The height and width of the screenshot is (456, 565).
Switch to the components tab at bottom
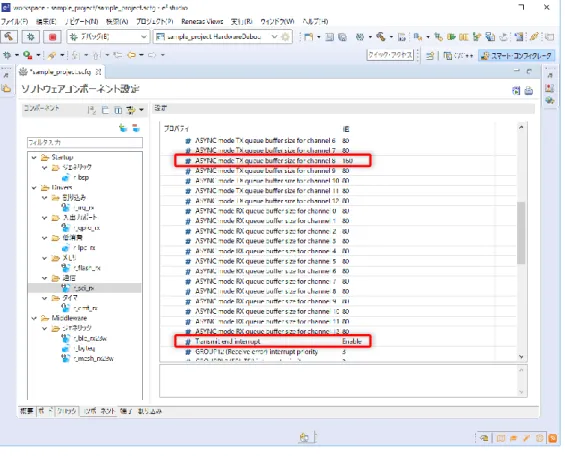click(99, 411)
